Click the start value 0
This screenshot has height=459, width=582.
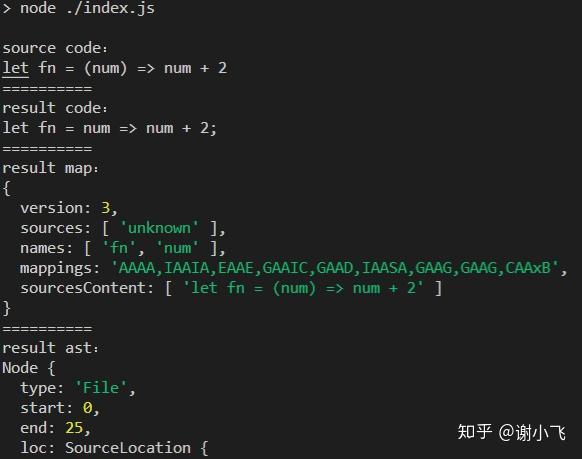(88, 408)
